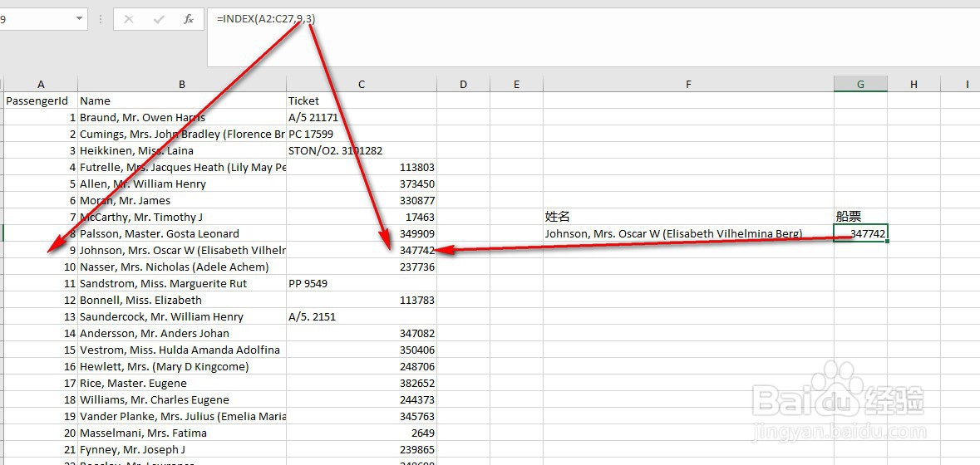The height and width of the screenshot is (465, 980).
Task: Select cell Moran, Mr. James
Action: (182, 200)
